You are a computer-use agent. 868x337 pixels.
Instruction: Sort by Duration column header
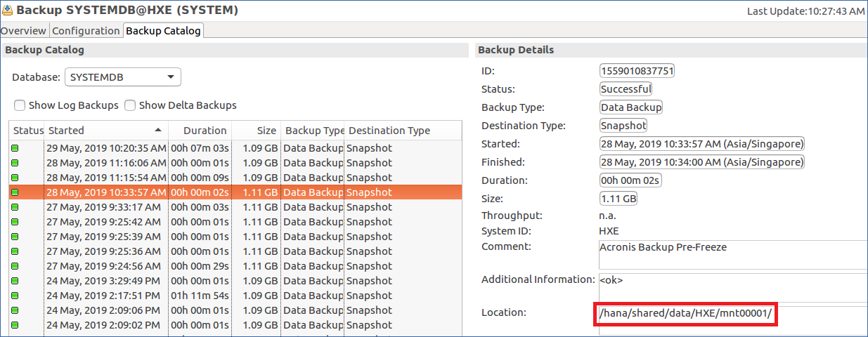(200, 131)
